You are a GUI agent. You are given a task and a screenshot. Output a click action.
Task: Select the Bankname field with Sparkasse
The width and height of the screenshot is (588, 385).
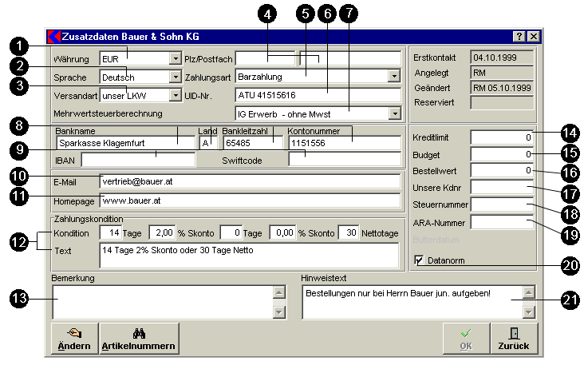[x=125, y=143]
